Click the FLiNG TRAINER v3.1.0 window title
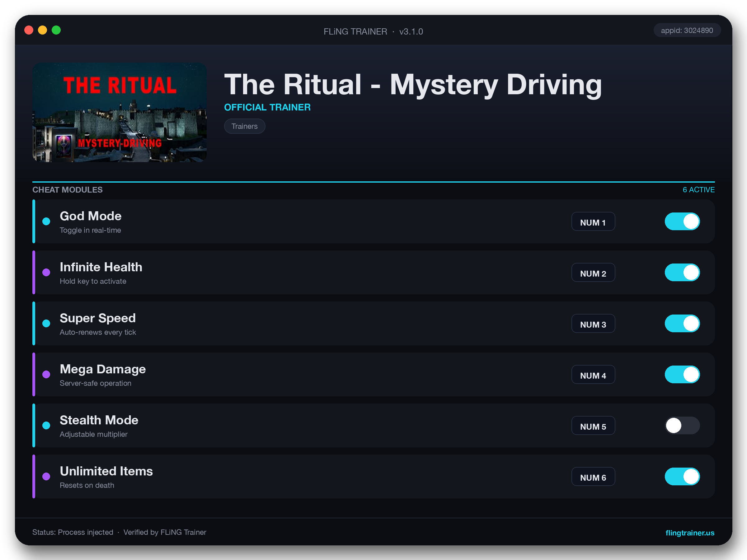Screen dimensions: 747x560 tap(373, 31)
